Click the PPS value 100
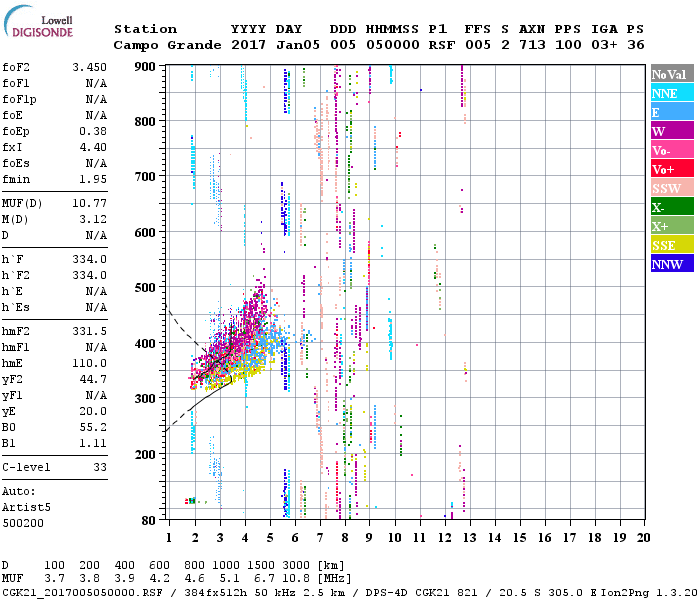 [x=568, y=45]
